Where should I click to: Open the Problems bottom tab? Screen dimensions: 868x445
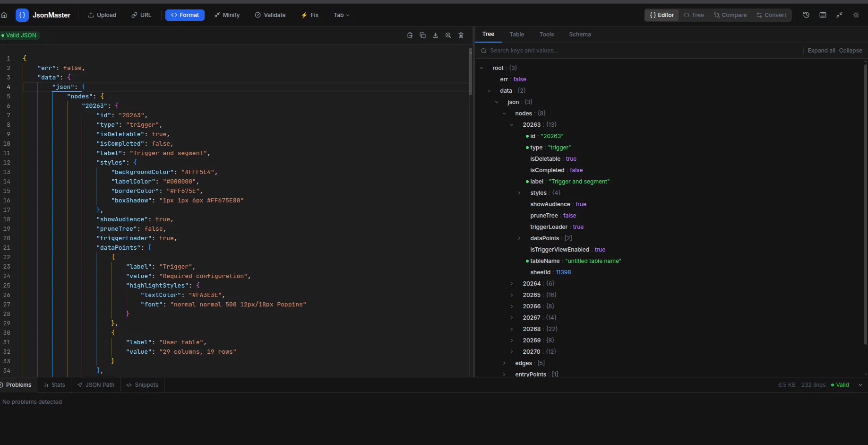coord(17,385)
